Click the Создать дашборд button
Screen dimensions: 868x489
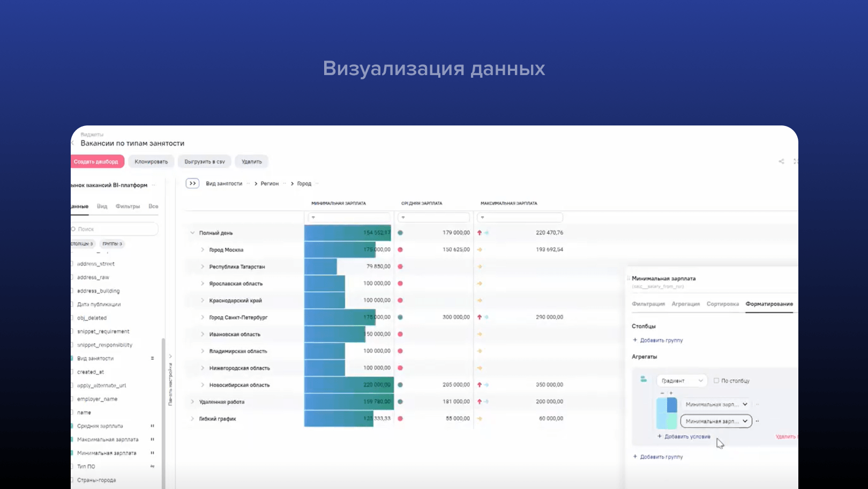point(97,161)
